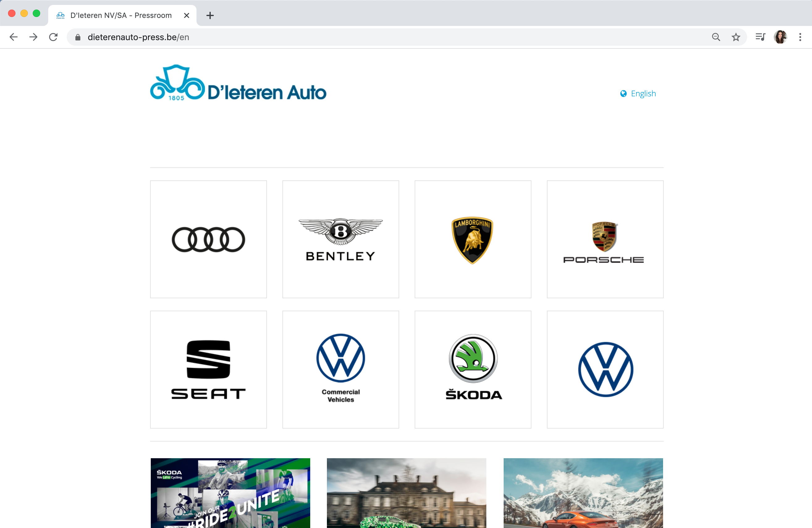This screenshot has width=812, height=528.
Task: Open the Audi brand pressroom tile
Action: [209, 239]
